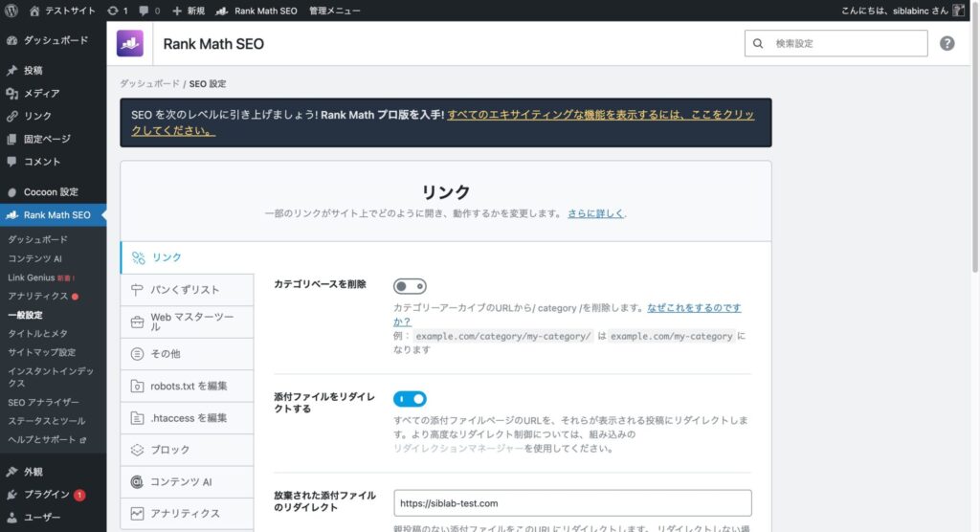980x532 pixels.
Task: Toggle カテゴリベースを削除 switch on
Action: 410,286
